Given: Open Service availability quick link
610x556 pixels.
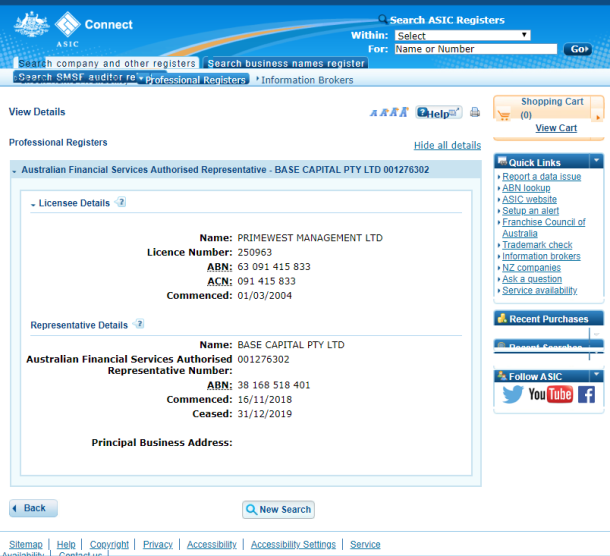Looking at the screenshot, I should (x=539, y=290).
